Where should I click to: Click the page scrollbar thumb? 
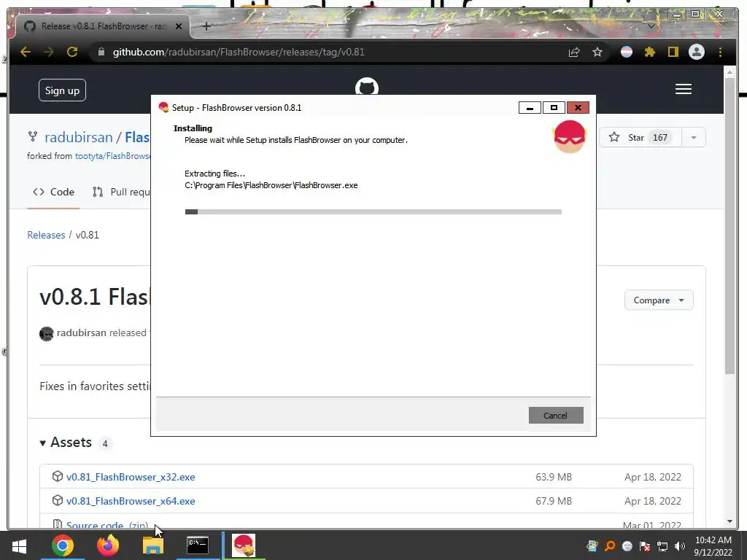[x=729, y=225]
